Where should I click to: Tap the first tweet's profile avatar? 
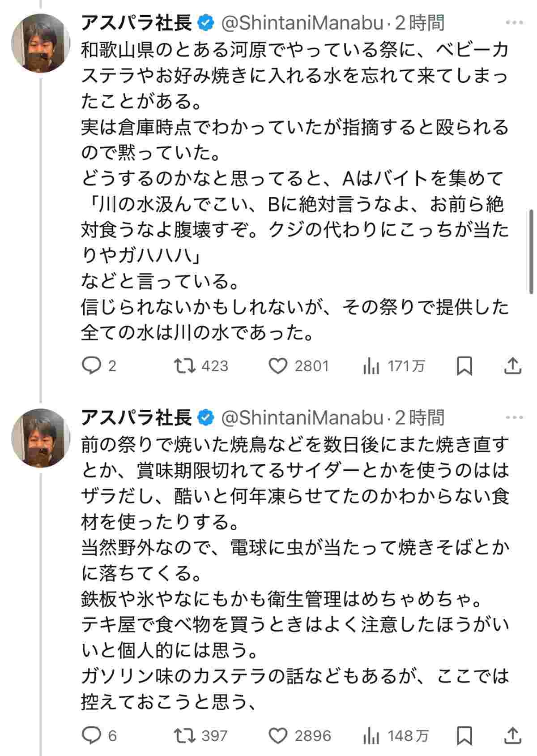click(x=40, y=43)
